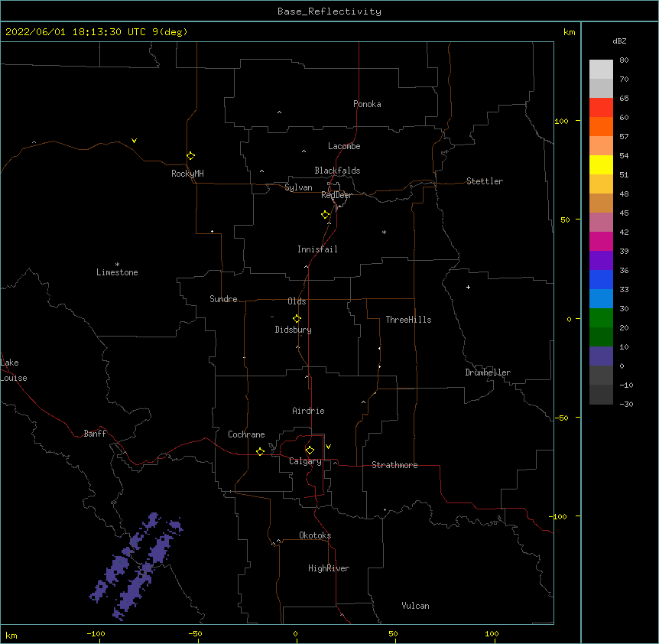
Task: Select the orange 60 dBZ color swatch
Action: 601,126
